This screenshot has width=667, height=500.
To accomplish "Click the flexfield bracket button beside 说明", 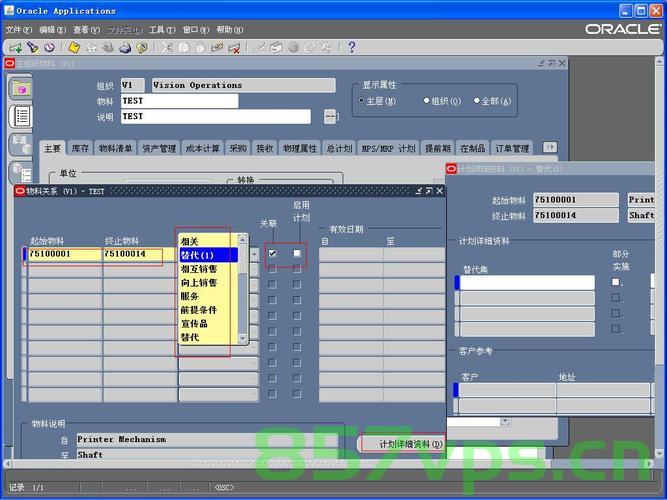I will 330,116.
